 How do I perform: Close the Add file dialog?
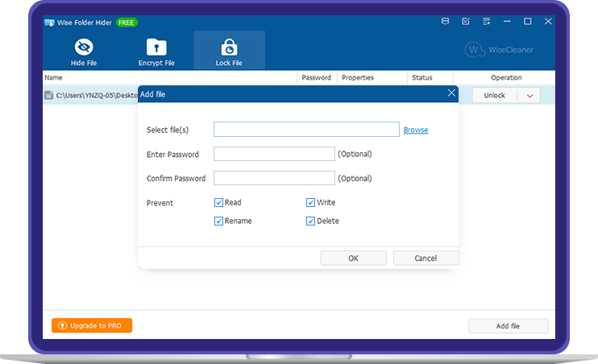(x=451, y=93)
